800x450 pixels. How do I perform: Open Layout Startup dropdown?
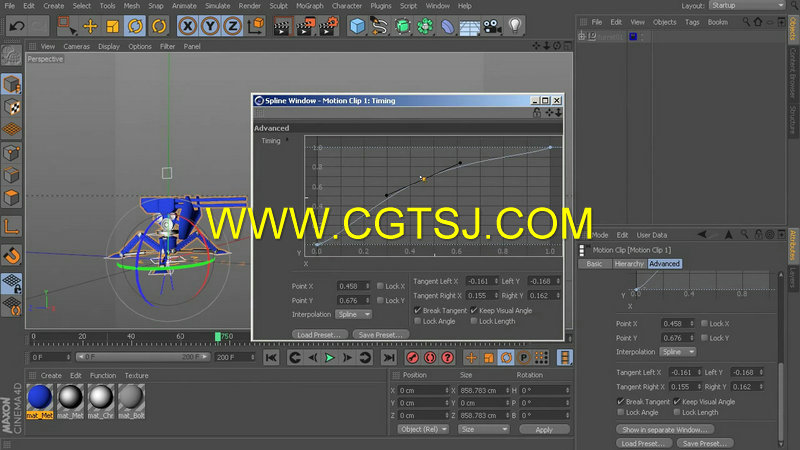[x=746, y=6]
